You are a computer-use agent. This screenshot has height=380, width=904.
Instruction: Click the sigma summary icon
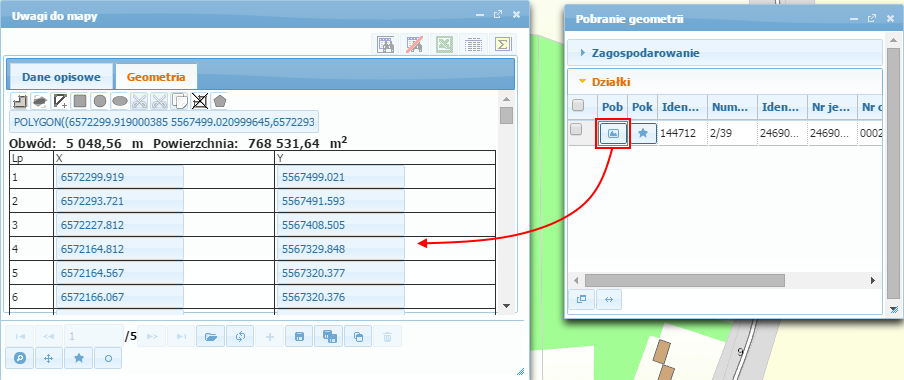click(x=502, y=44)
